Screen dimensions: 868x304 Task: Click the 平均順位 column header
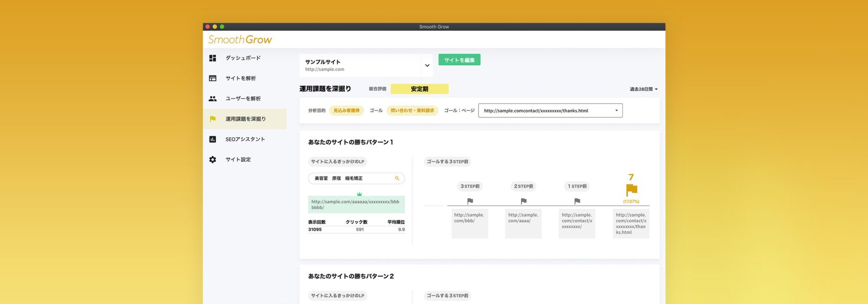click(396, 222)
